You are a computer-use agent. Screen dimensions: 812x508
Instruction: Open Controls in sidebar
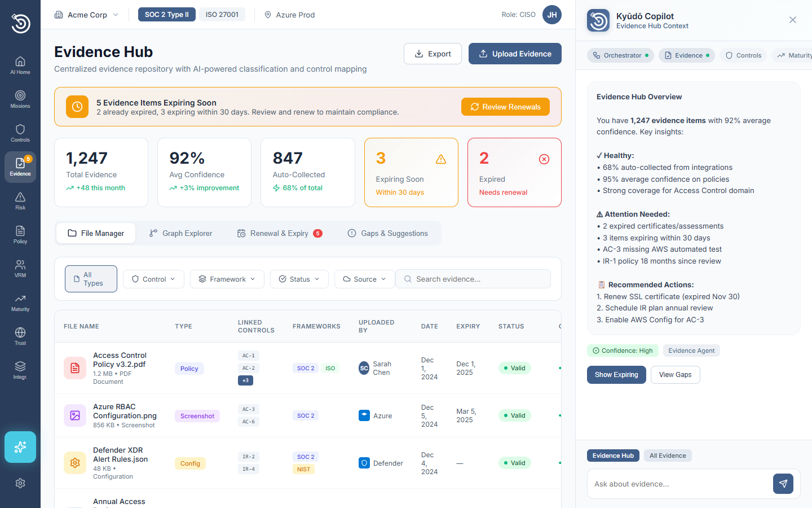pyautogui.click(x=20, y=133)
